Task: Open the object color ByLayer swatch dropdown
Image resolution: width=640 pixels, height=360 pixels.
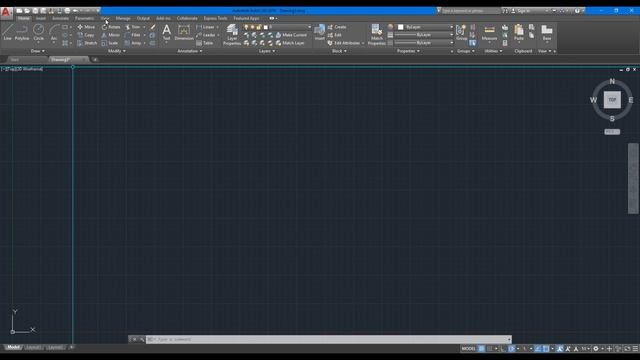Action: pyautogui.click(x=425, y=27)
